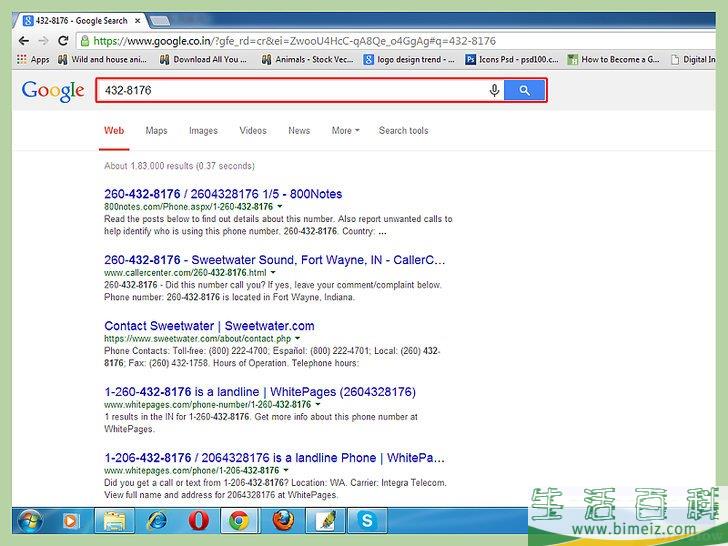This screenshot has height=546, width=728.
Task: Expand arrow next to callercenter.com URL
Action: (273, 272)
